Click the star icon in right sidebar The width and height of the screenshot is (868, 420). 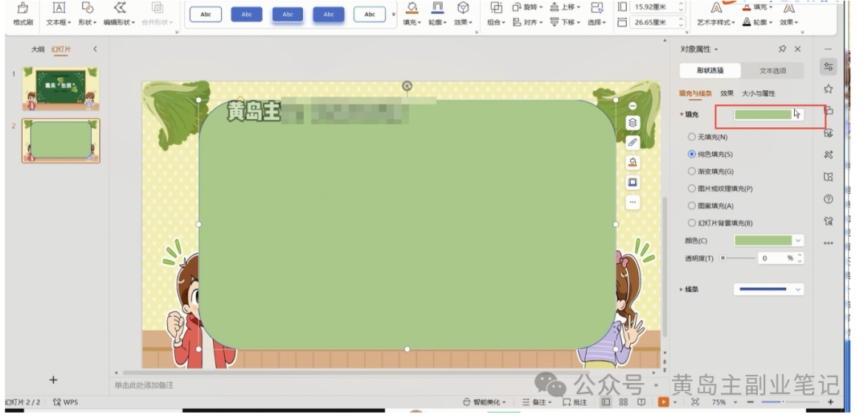coord(828,89)
